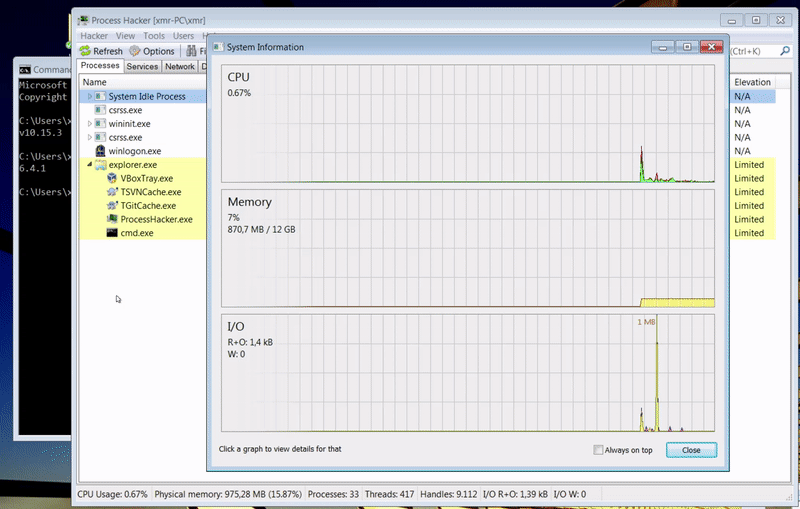Click the I/O W: 0 status entry
Screen dimensions: 800x509
click(x=570, y=494)
